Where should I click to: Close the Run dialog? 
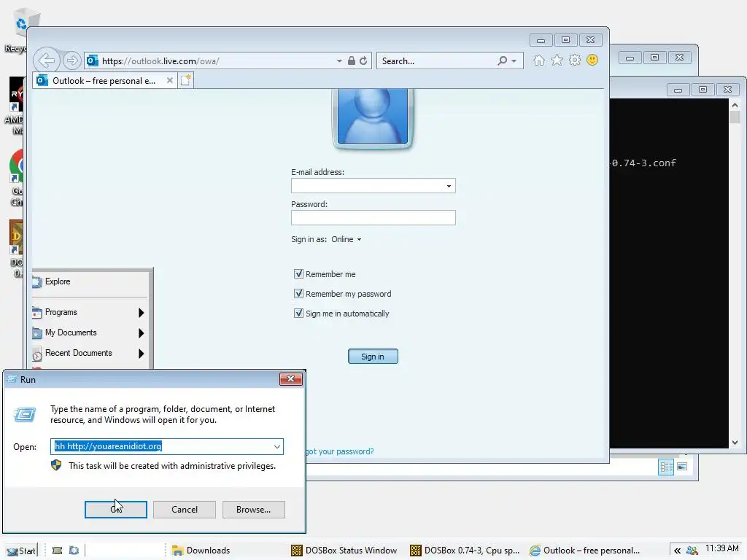[290, 379]
